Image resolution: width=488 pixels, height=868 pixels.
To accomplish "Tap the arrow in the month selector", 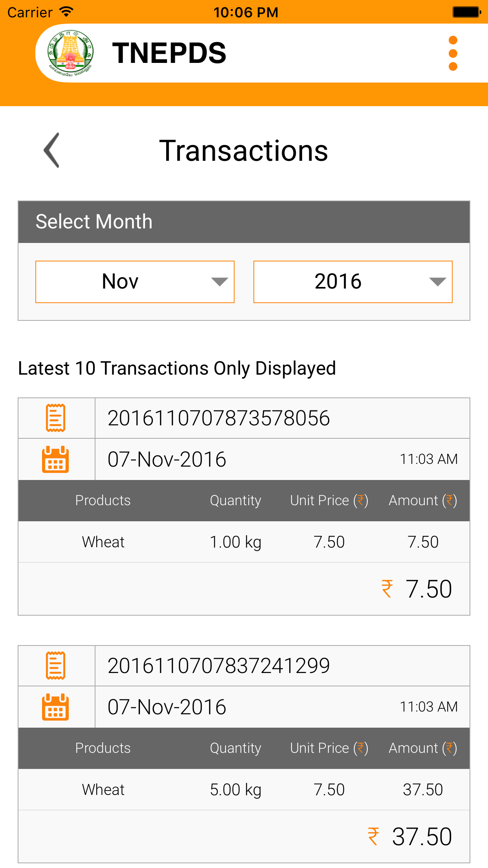I will (219, 282).
